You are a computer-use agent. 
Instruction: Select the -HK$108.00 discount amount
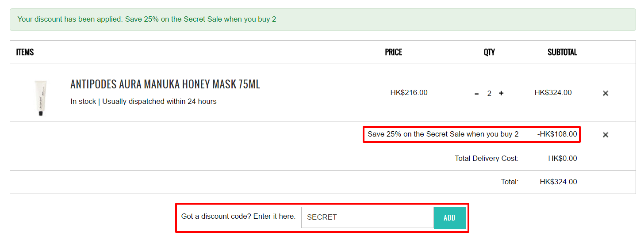557,134
